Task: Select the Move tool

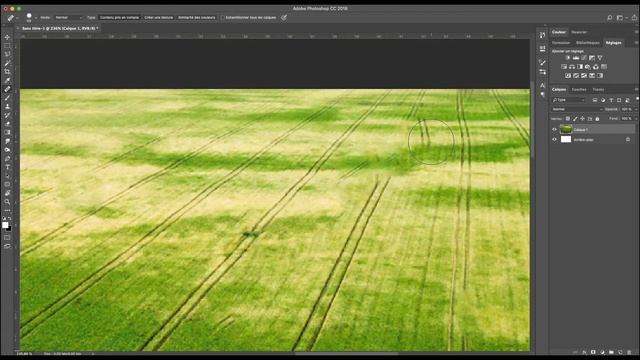Action: (7, 37)
